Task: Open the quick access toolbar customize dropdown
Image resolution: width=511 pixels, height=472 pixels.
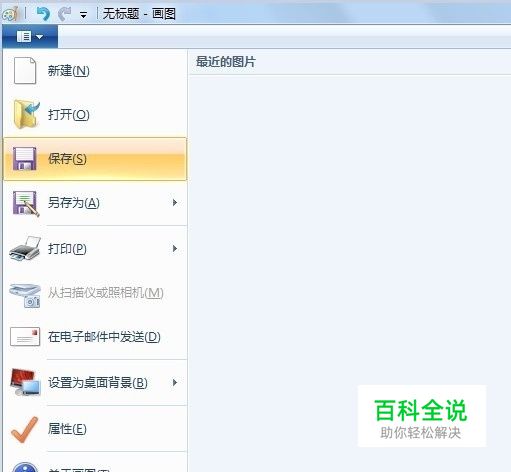Action: coord(83,15)
